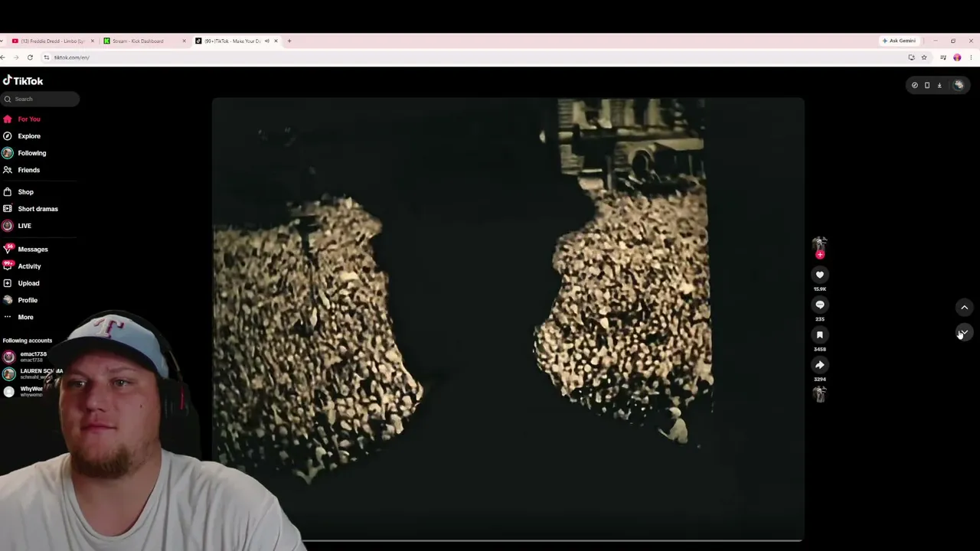Go forward in browser history

16,57
